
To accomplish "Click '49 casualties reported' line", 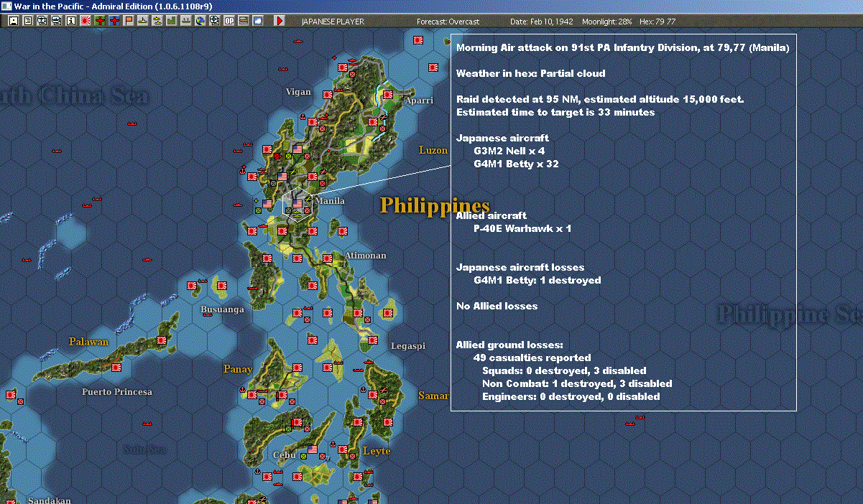I will [x=532, y=358].
